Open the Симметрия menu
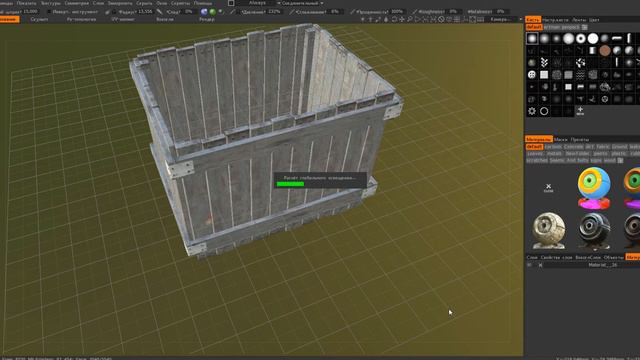The image size is (640, 360). tap(76, 3)
